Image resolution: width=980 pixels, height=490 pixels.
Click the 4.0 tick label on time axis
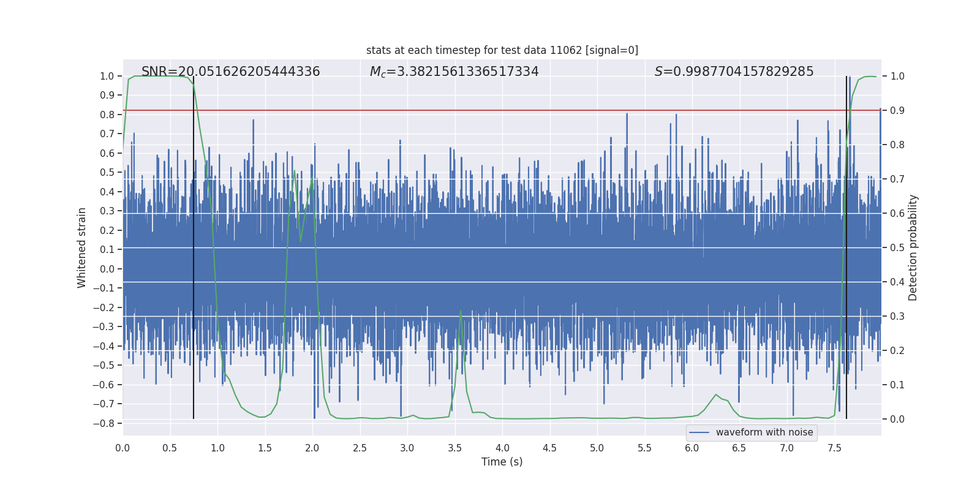pos(502,448)
